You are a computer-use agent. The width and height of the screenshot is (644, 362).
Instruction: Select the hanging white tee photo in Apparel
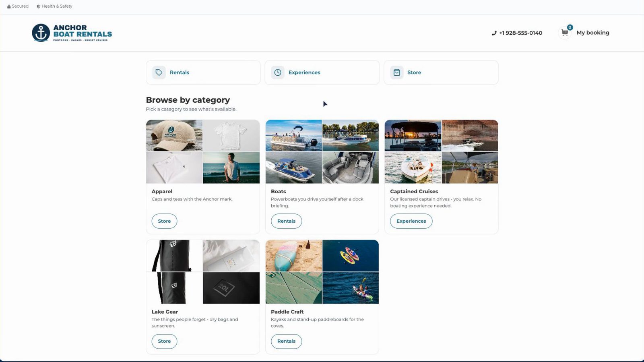point(231,135)
